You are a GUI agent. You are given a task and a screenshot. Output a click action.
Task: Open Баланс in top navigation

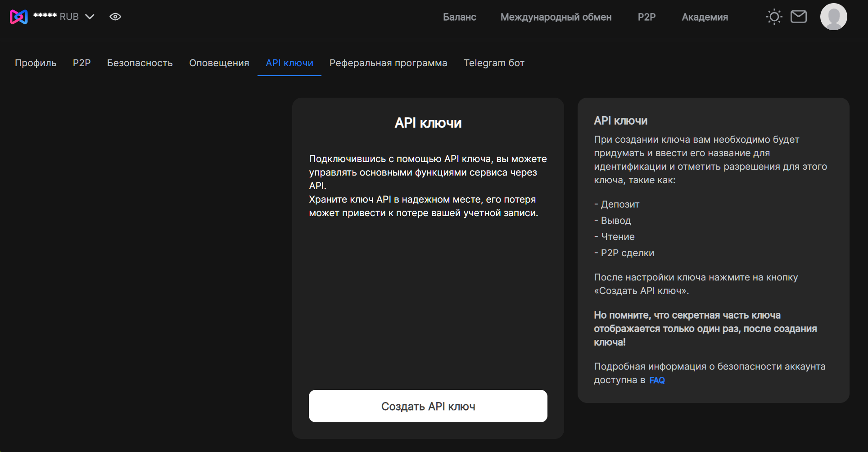pos(459,17)
